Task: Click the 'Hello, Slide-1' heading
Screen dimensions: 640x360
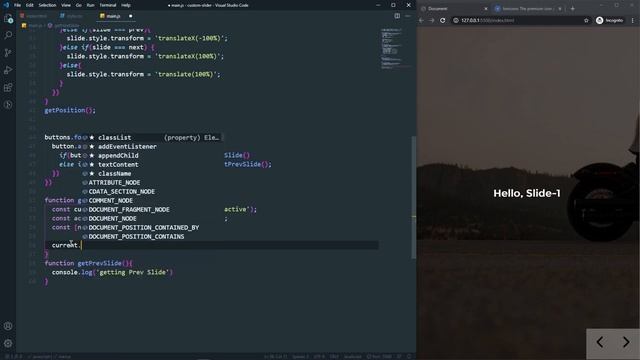Action: pos(527,193)
